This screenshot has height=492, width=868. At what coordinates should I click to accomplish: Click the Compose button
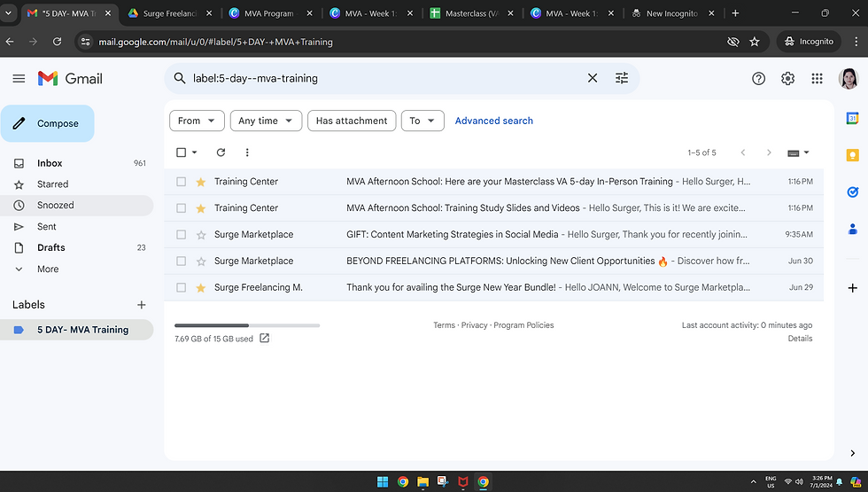pos(48,123)
